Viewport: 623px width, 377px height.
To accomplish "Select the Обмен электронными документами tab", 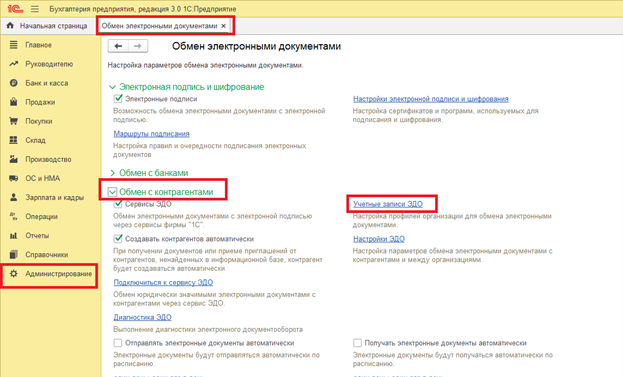I will pyautogui.click(x=159, y=26).
